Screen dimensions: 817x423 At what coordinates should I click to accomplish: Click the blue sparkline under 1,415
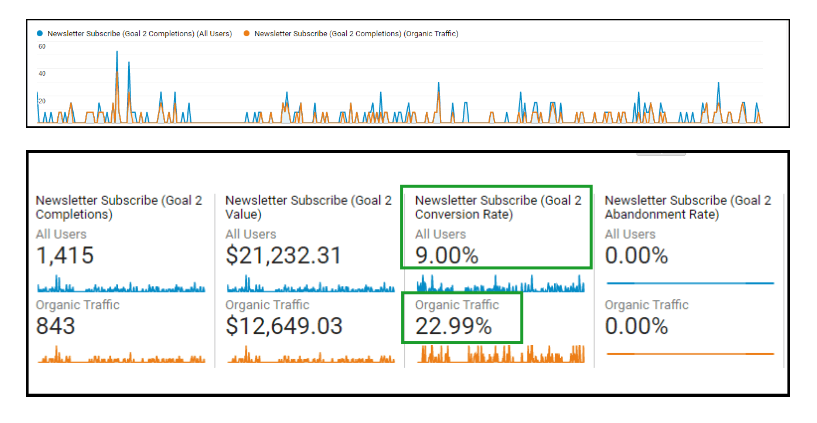[120, 286]
